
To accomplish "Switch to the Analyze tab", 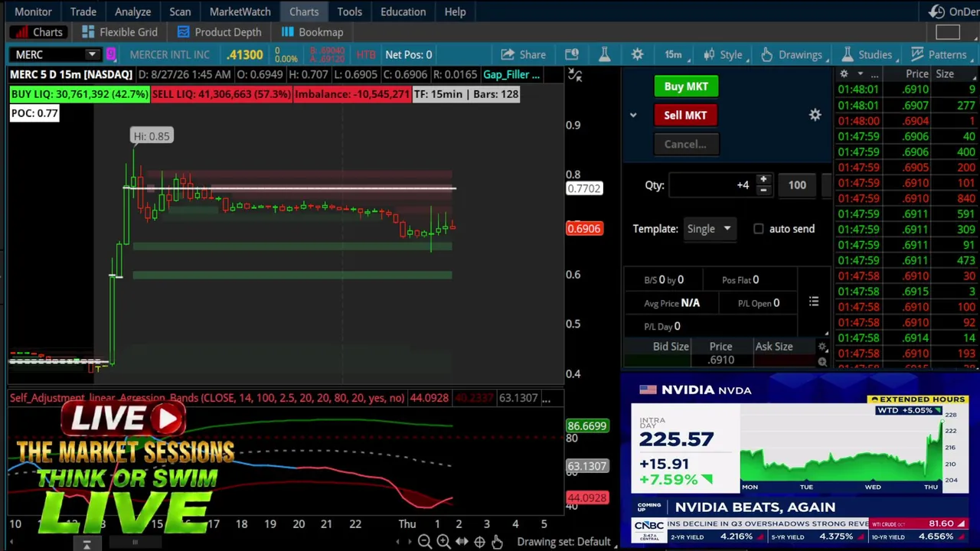I will tap(132, 11).
